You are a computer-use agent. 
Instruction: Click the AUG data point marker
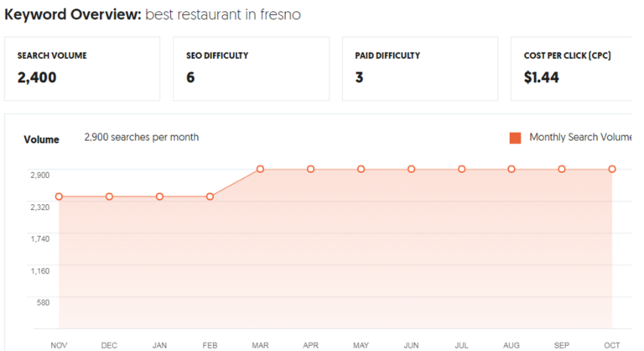pos(512,169)
